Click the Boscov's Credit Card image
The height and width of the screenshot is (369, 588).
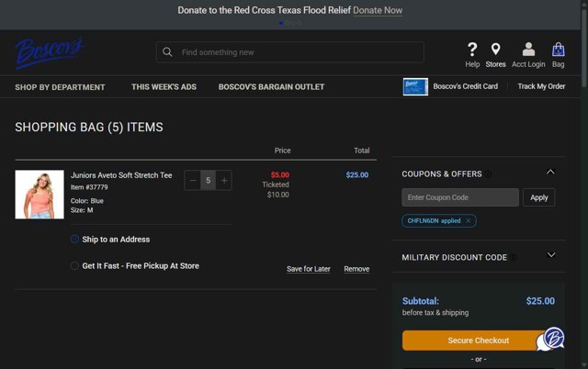415,86
